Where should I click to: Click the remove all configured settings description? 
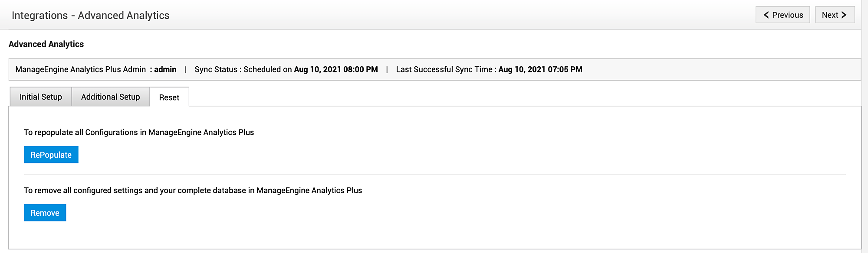pyautogui.click(x=193, y=191)
